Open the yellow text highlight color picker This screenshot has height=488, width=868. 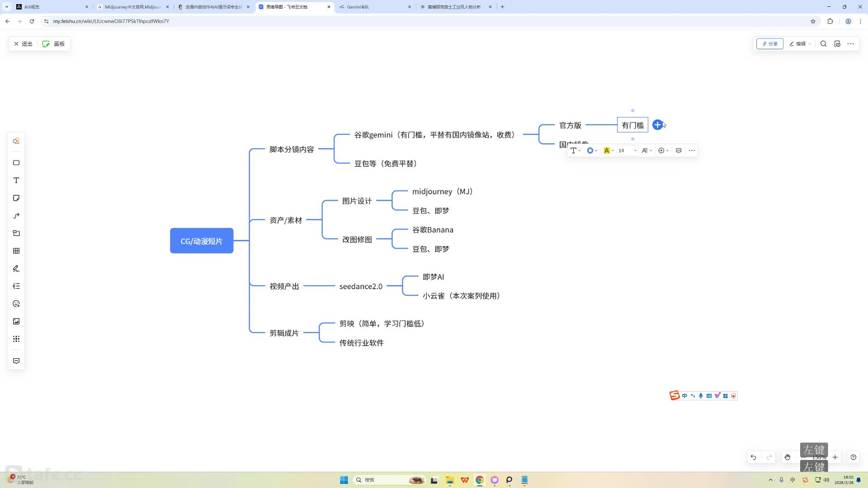click(x=609, y=150)
